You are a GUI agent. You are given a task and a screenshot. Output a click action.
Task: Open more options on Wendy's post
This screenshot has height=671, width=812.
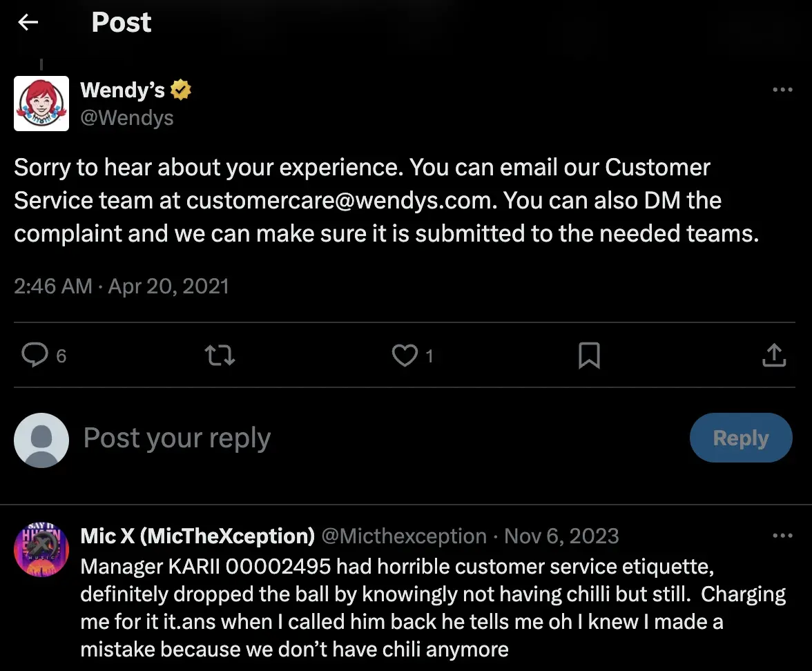[782, 90]
